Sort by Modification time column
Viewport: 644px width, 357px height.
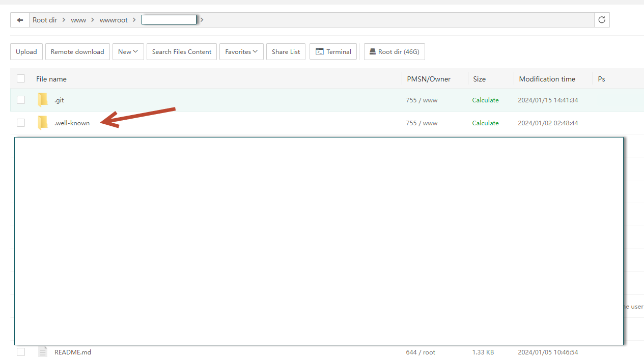click(547, 79)
